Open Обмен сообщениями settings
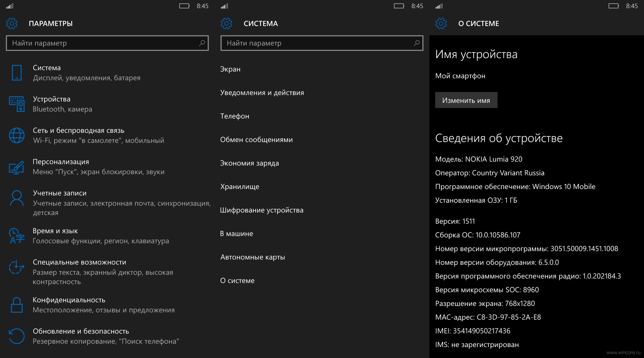644x358 pixels. 256,140
